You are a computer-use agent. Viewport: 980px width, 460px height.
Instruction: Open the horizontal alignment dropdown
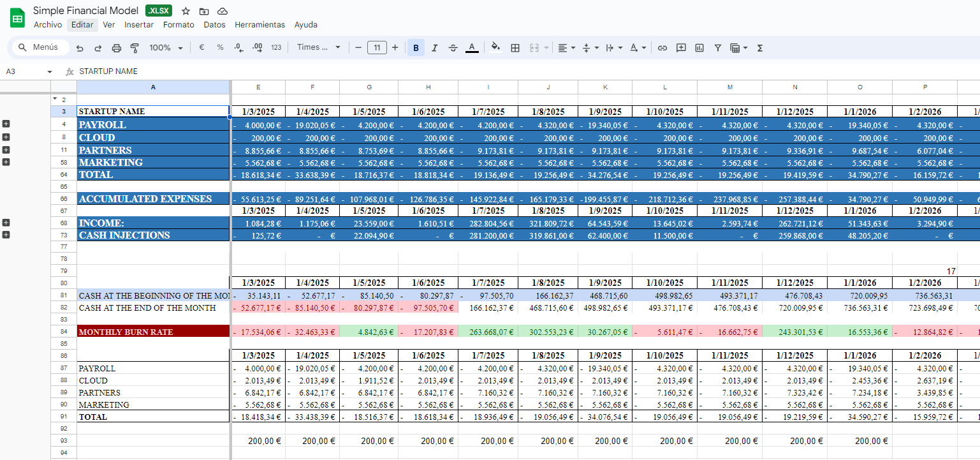pos(566,47)
